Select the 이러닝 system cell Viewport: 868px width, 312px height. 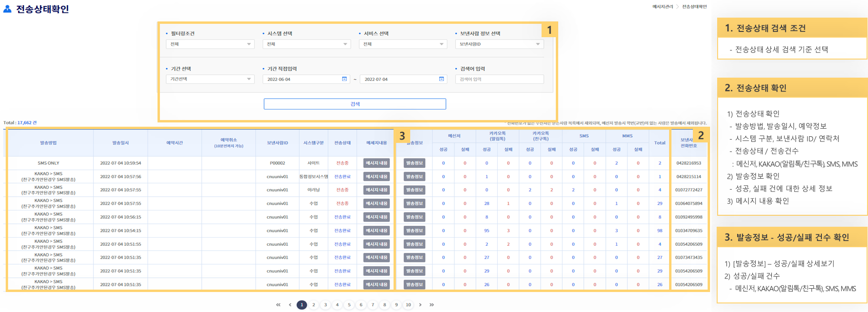click(x=313, y=190)
